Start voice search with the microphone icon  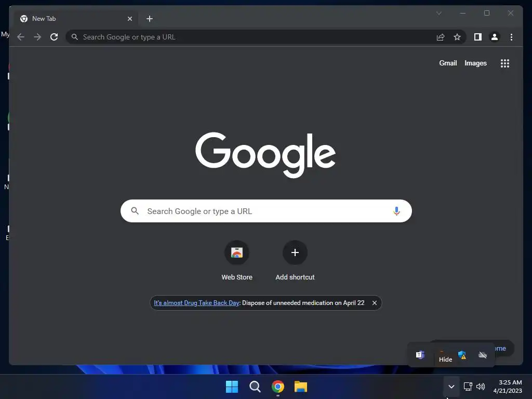click(396, 211)
